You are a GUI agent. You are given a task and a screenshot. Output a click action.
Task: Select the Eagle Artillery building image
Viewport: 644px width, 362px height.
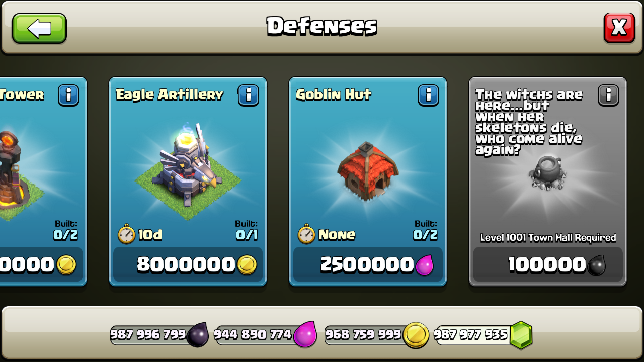pos(188,170)
